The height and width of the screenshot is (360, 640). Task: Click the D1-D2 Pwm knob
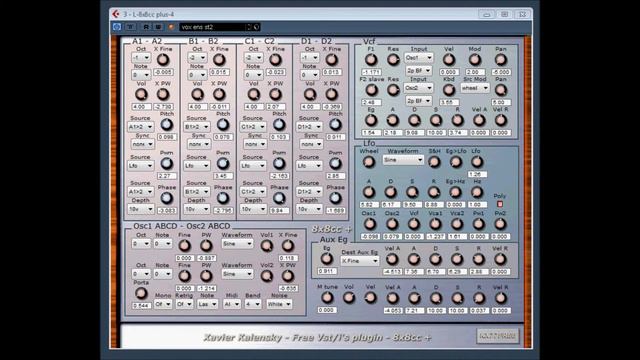coord(335,164)
